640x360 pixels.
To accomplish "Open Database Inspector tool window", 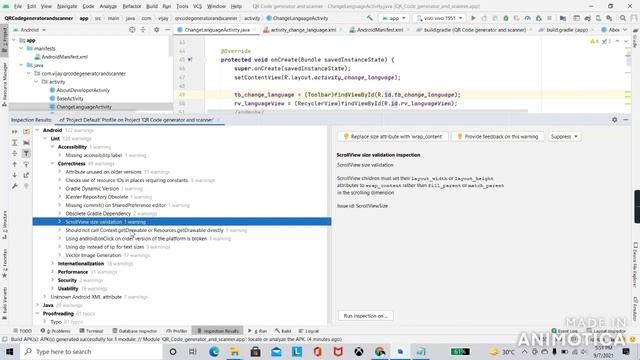I will (x=135, y=331).
